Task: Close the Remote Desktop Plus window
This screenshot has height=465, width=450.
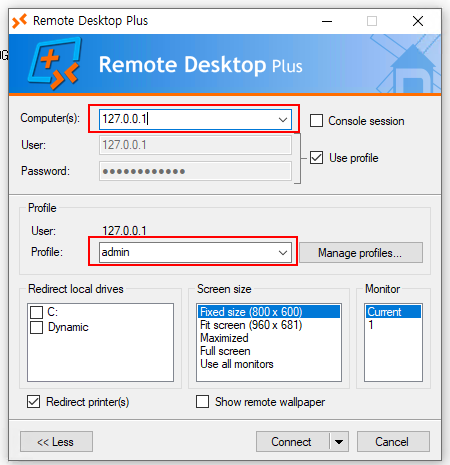Action: coord(418,21)
